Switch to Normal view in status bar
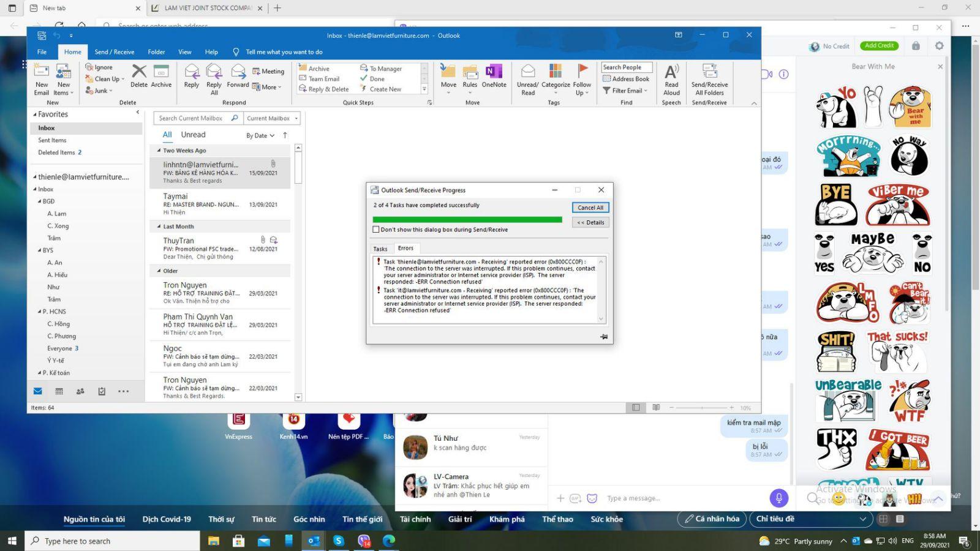Screen dimensions: 980x551 tap(636, 408)
